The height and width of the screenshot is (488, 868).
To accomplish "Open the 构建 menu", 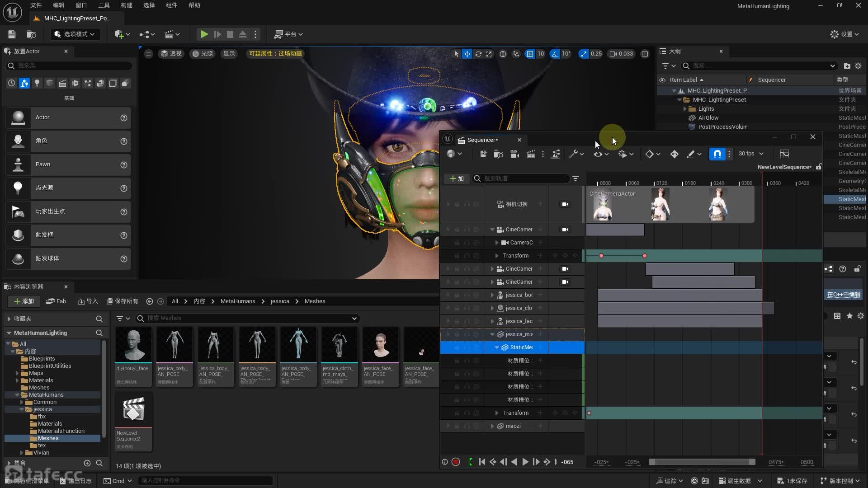I will pyautogui.click(x=126, y=5).
